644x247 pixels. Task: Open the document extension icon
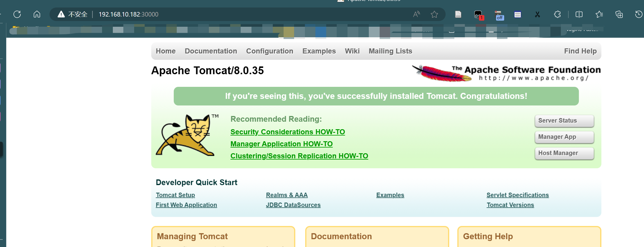coord(458,14)
